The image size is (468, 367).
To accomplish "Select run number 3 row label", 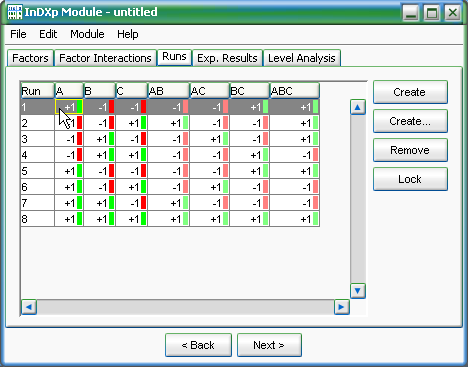I will click(x=37, y=139).
